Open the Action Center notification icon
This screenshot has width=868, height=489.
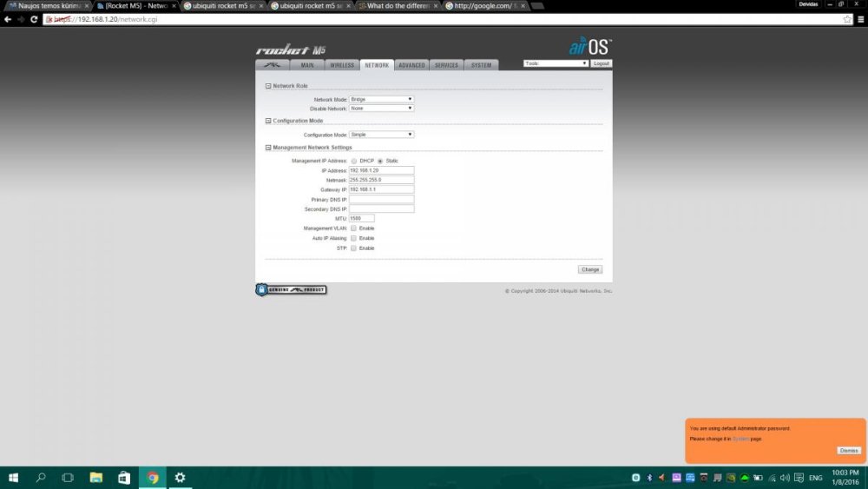pos(799,478)
